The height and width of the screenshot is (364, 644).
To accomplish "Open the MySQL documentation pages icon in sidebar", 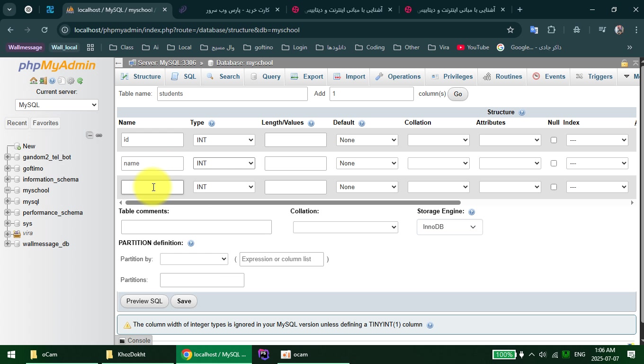I will coord(61,81).
